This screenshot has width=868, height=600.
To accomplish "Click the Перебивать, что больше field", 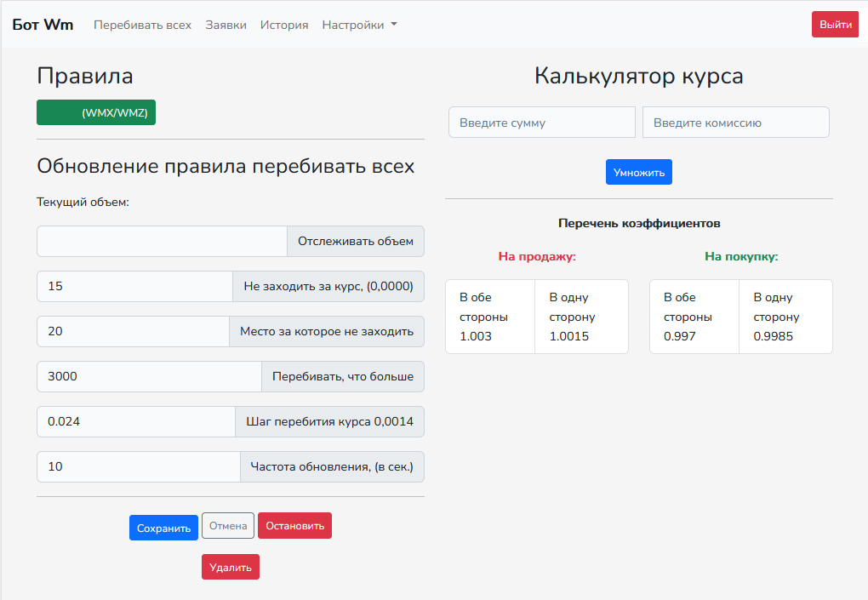I will click(150, 376).
